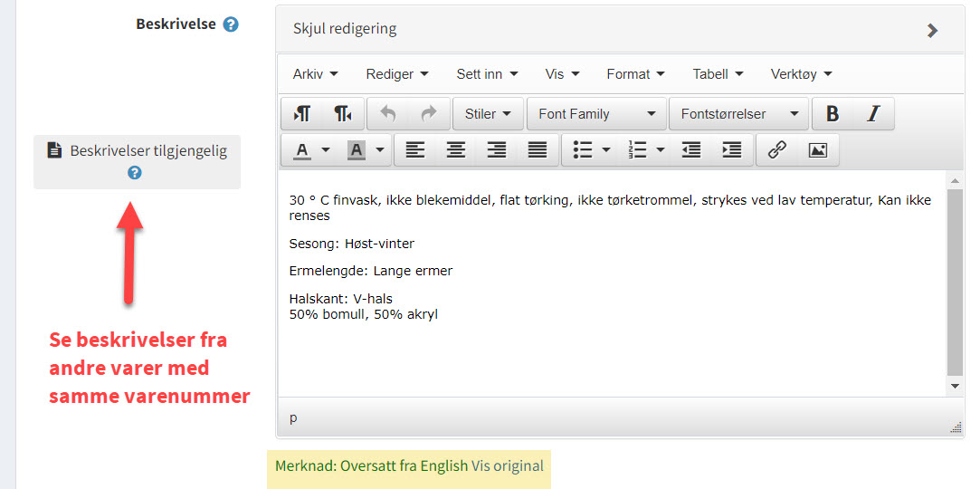Toggle center text alignment

pyautogui.click(x=456, y=150)
